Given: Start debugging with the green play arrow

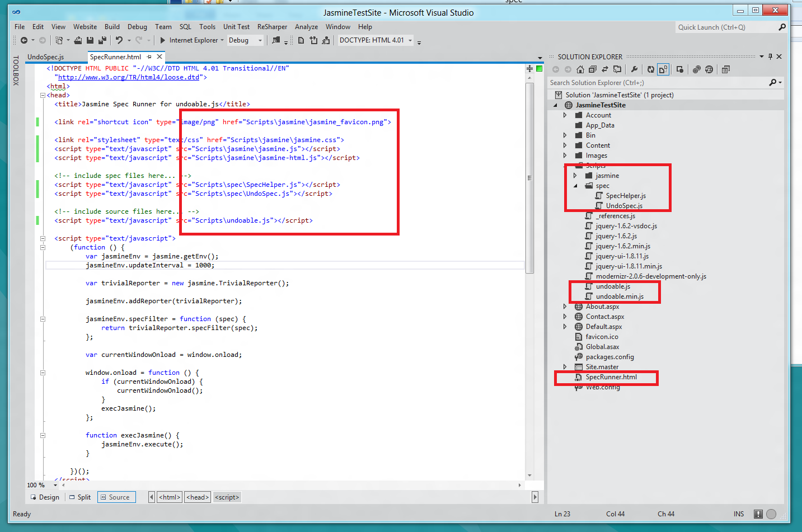Looking at the screenshot, I should tap(163, 40).
